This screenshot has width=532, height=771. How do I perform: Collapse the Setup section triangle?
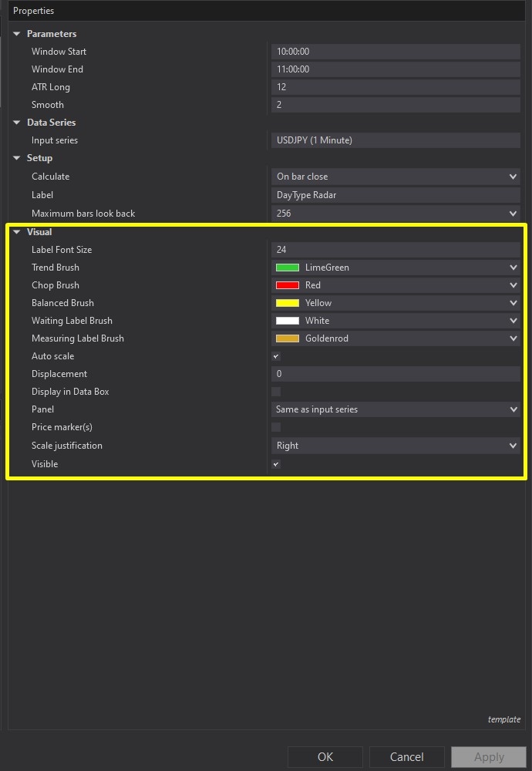click(17, 158)
